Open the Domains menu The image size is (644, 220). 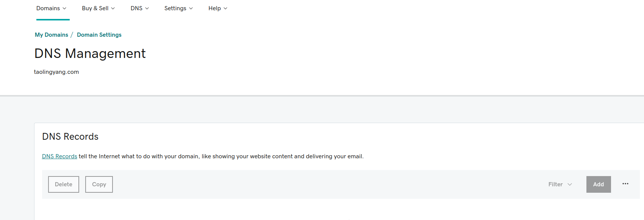point(52,8)
